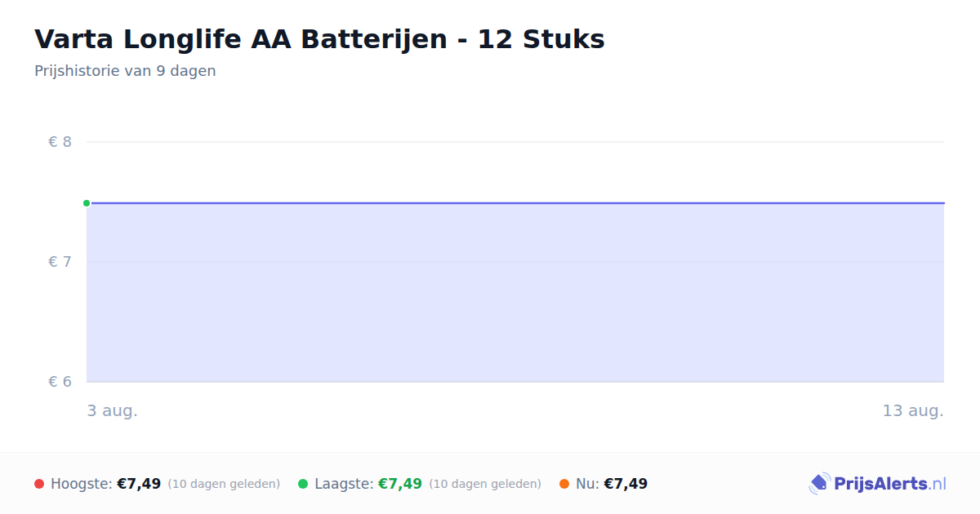Click '10 dagen geleden' next to Hoogste
980x514 pixels.
224,484
